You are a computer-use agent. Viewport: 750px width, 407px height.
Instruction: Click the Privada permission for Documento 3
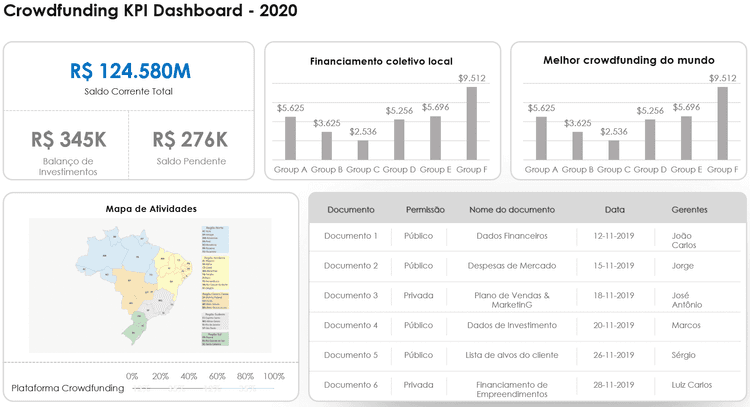pos(419,295)
